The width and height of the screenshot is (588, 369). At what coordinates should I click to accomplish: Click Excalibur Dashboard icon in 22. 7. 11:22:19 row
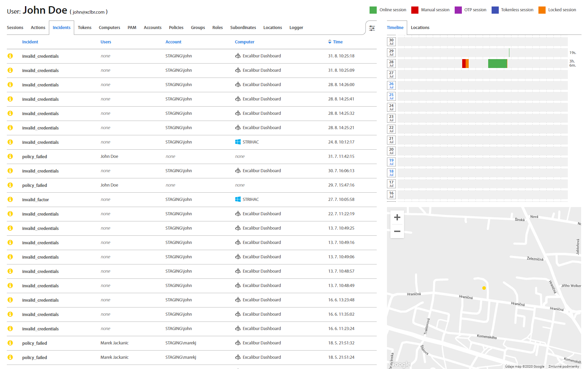[x=238, y=214]
